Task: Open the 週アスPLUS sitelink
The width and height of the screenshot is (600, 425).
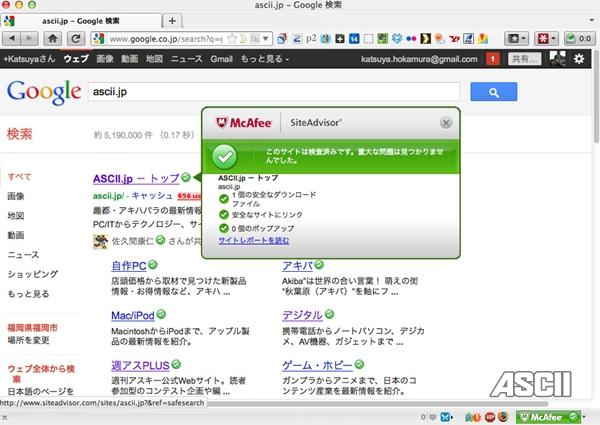Action: point(140,365)
